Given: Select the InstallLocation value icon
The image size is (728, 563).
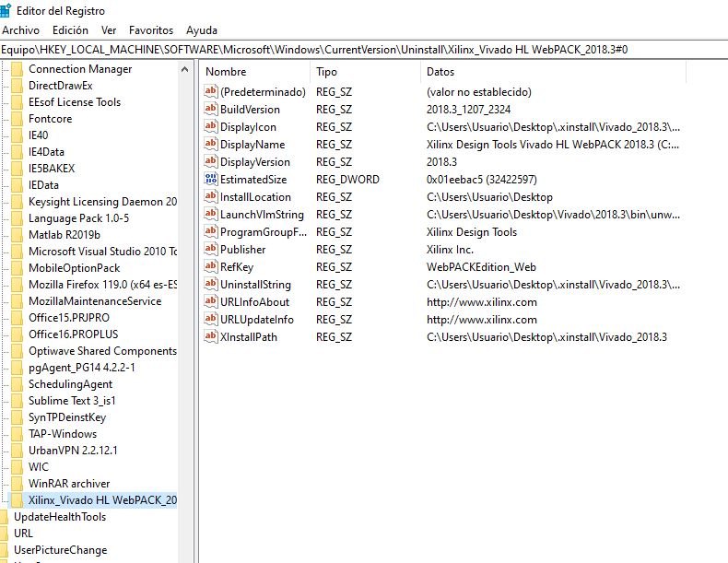Looking at the screenshot, I should coord(210,197).
